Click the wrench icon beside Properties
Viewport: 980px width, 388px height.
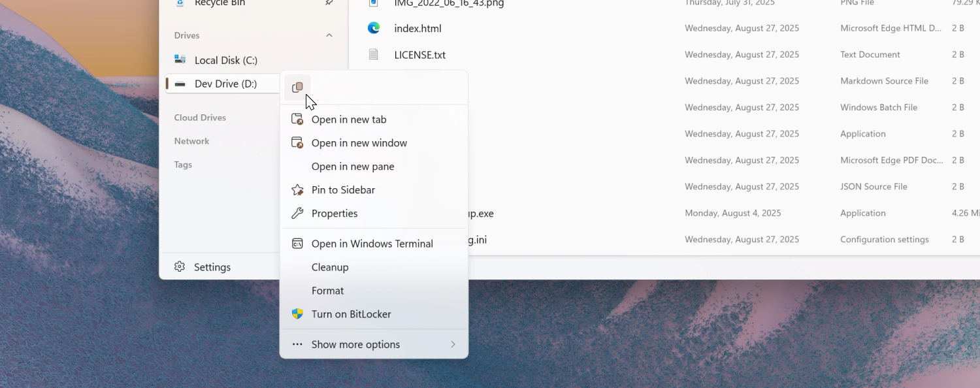[x=297, y=213]
